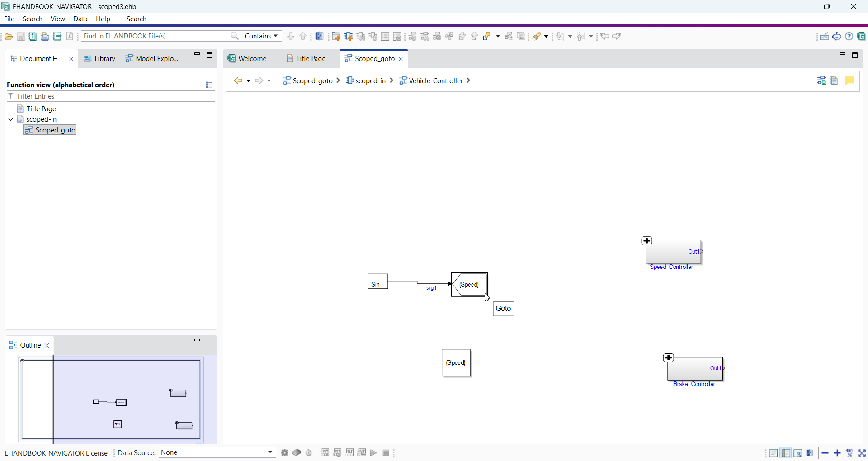Image resolution: width=868 pixels, height=461 pixels.
Task: Open the File menu
Action: click(x=9, y=19)
